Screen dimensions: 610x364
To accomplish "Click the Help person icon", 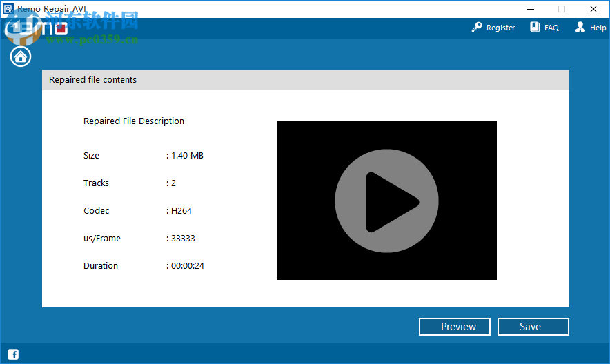I will coord(580,27).
